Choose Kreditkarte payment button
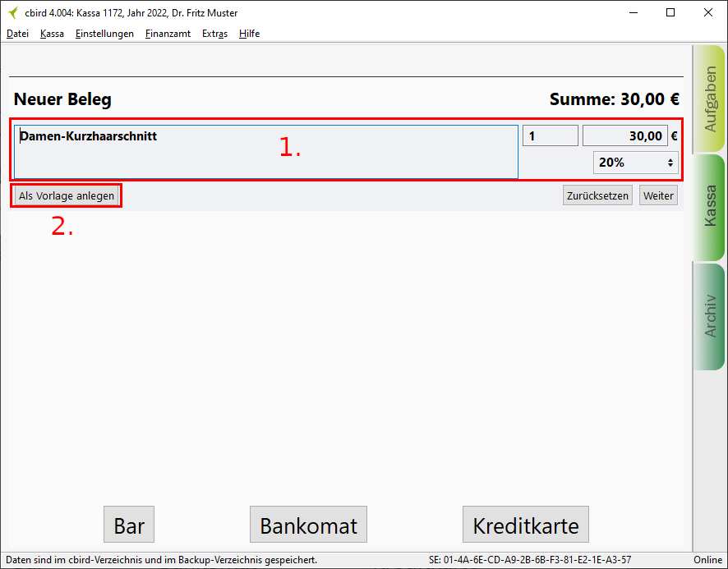 526,525
